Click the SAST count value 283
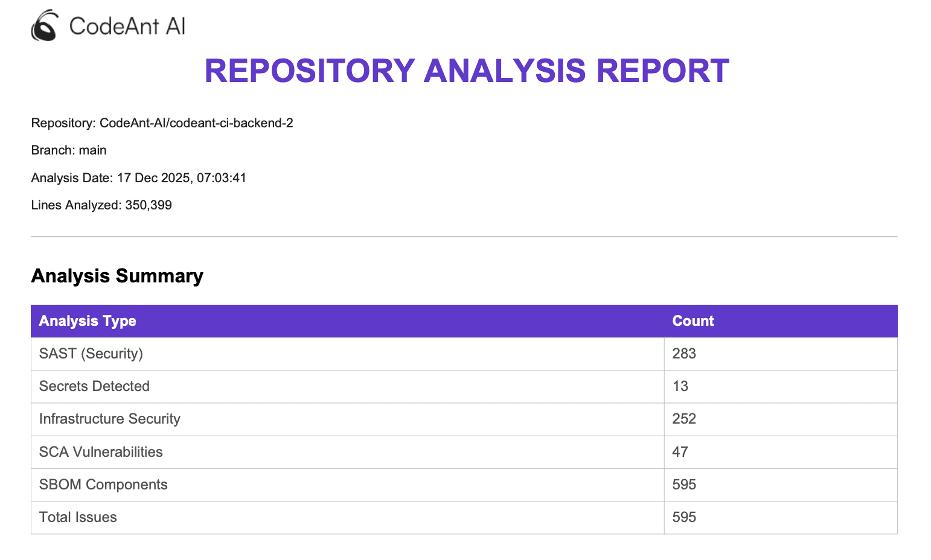Screen dimensions: 931x560 pos(683,354)
